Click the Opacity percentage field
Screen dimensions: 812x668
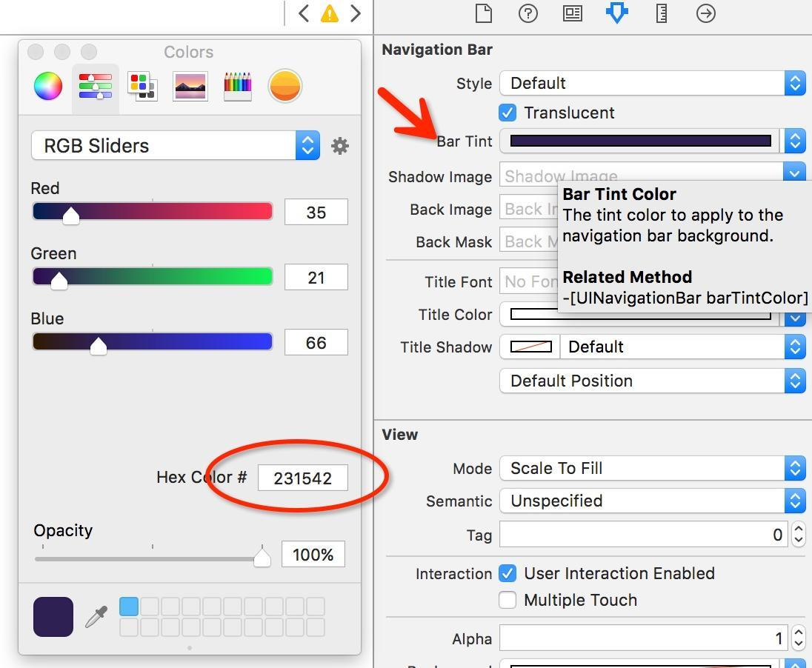pyautogui.click(x=313, y=555)
